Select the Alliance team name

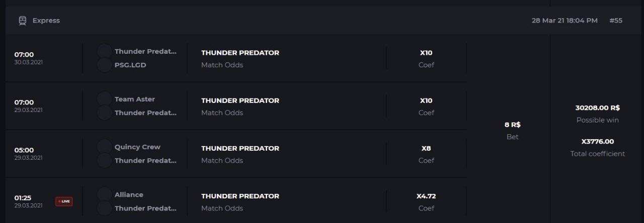pos(129,194)
